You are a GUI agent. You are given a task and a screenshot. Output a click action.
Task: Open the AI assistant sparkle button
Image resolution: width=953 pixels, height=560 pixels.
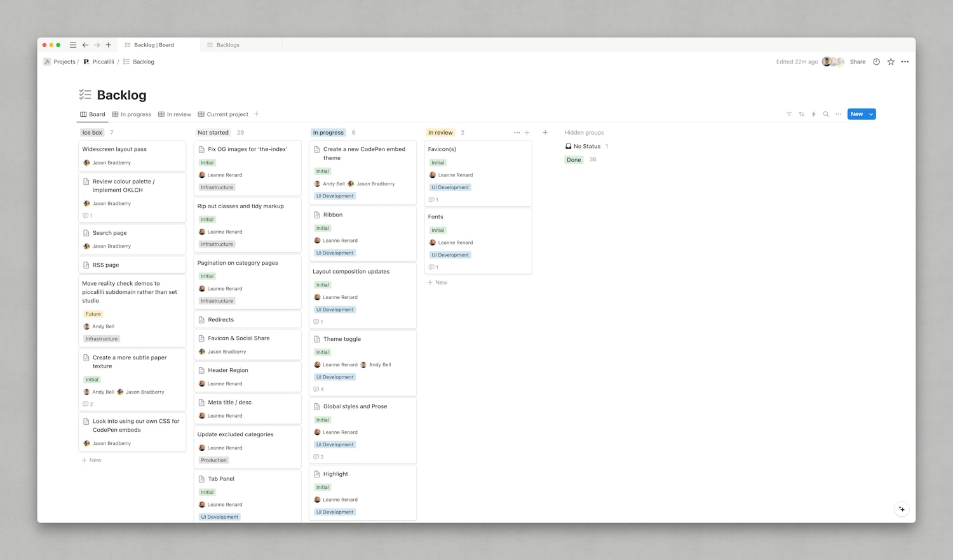(902, 509)
